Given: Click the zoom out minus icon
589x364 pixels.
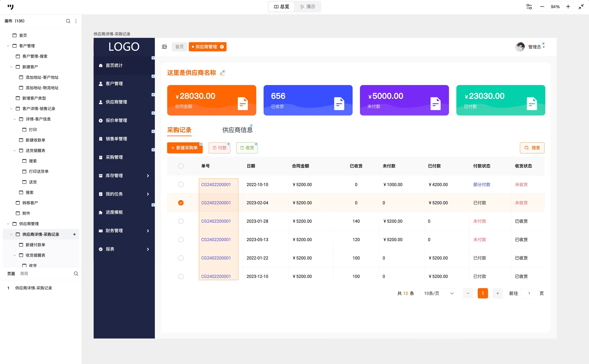Looking at the screenshot, I should [542, 7].
